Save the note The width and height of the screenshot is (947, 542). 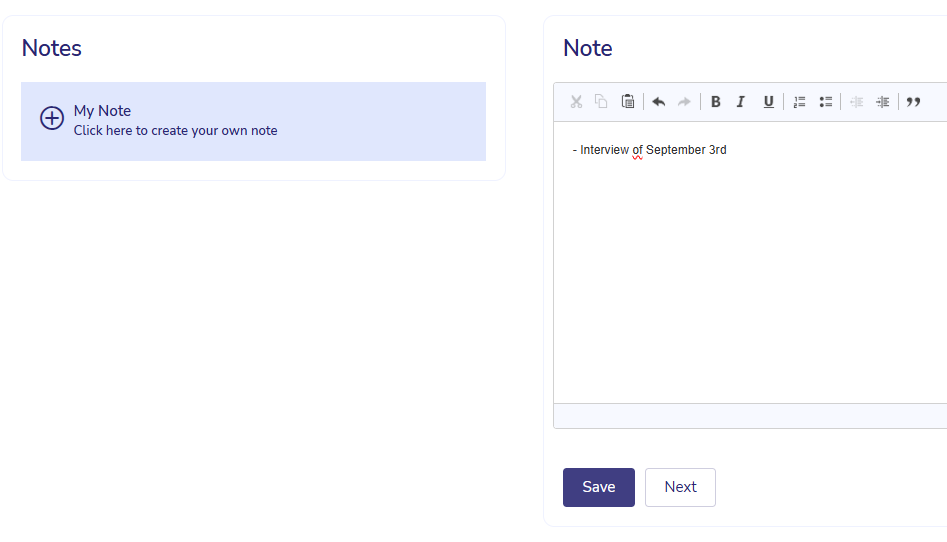pos(599,487)
